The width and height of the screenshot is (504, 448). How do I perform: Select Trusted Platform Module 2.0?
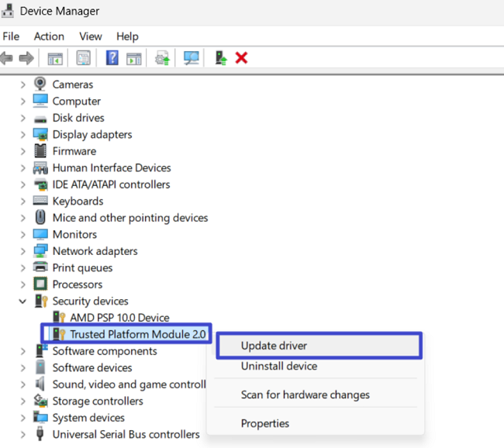(x=137, y=334)
